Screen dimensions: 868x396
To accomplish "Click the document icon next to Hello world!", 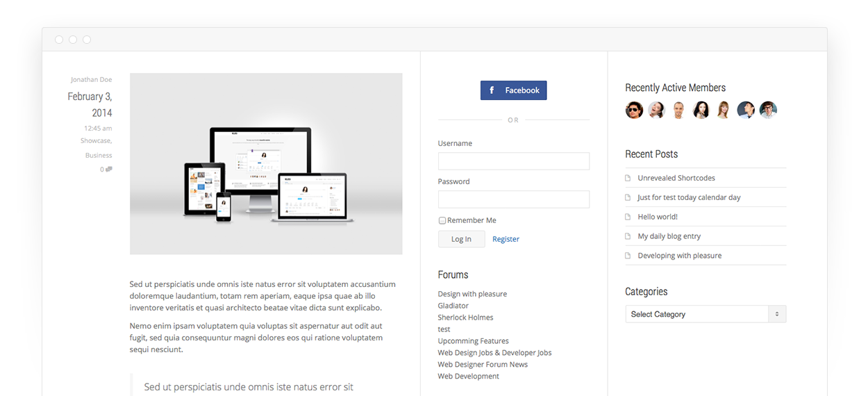I will coord(628,217).
